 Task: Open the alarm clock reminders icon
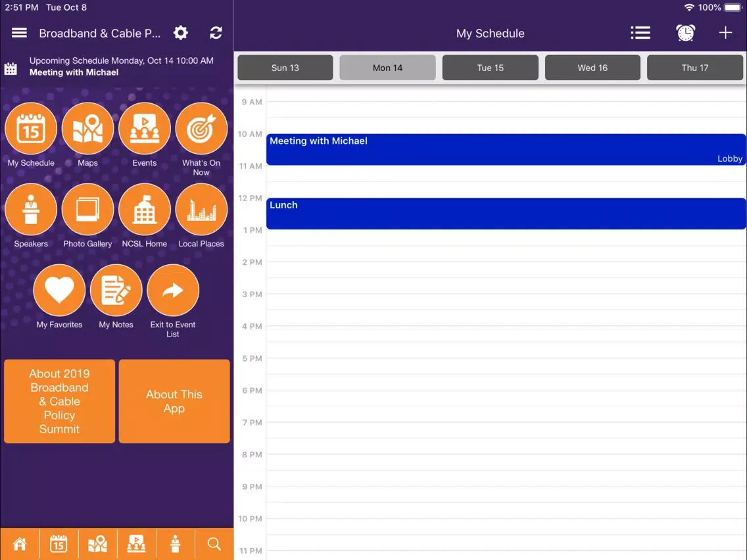[x=686, y=33]
